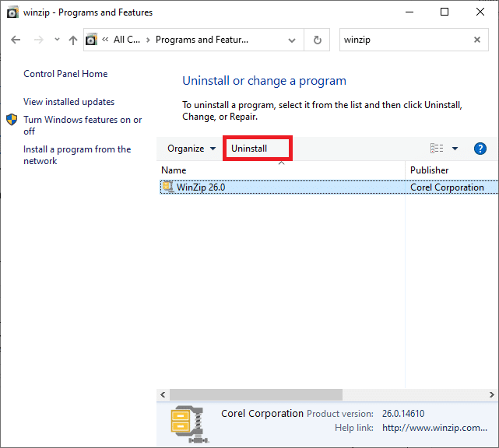The height and width of the screenshot is (448, 499).
Task: Click the Forward navigation arrow
Action: [37, 40]
